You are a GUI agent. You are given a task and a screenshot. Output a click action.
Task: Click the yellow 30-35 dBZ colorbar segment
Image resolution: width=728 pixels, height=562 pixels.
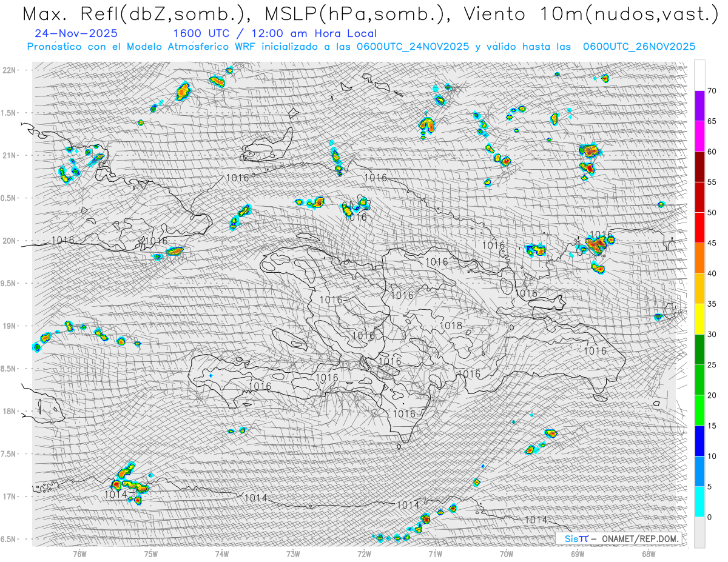click(x=699, y=319)
